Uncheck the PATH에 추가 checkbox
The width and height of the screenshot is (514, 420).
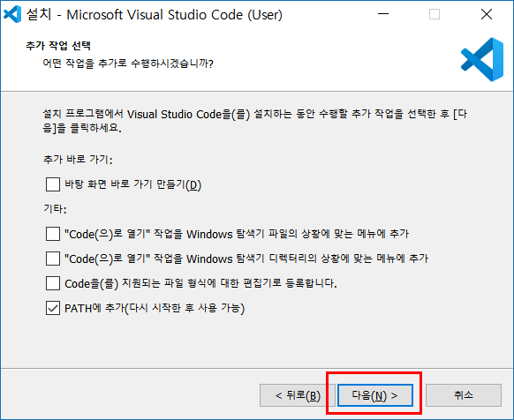[53, 308]
